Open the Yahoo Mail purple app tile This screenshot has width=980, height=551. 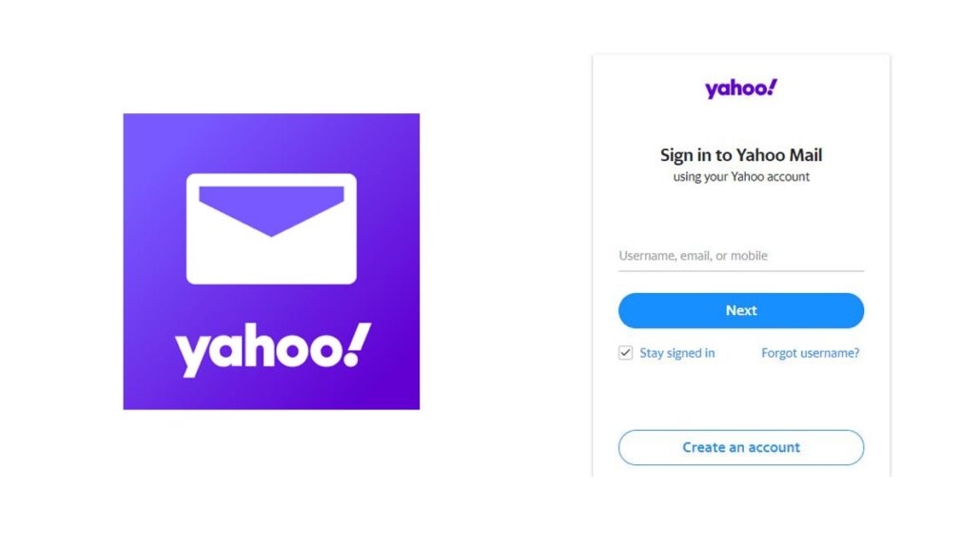tap(271, 262)
